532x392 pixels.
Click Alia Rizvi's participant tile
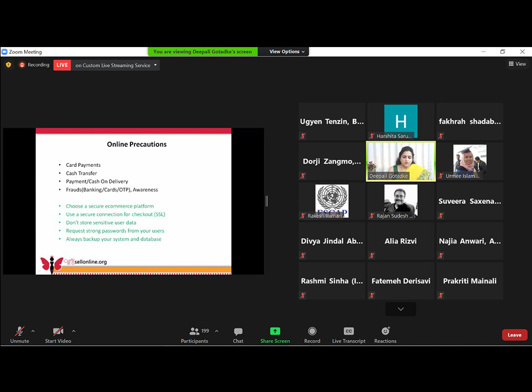pyautogui.click(x=401, y=241)
